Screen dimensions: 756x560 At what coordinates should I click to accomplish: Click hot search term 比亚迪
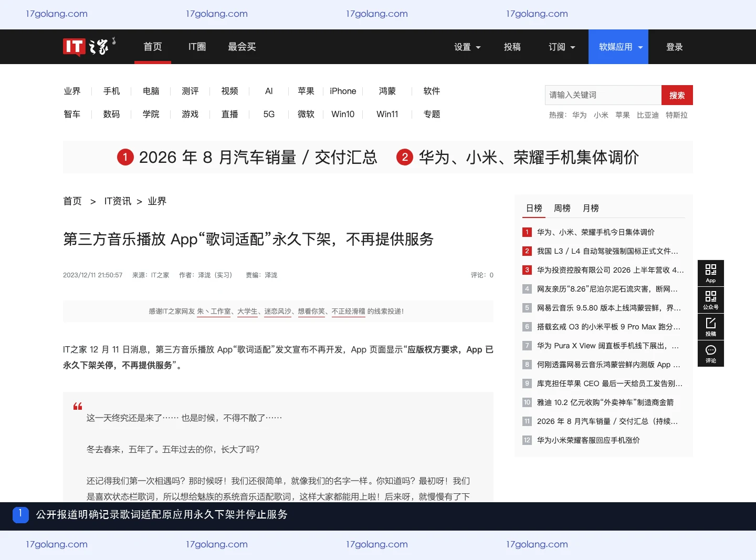(x=648, y=115)
